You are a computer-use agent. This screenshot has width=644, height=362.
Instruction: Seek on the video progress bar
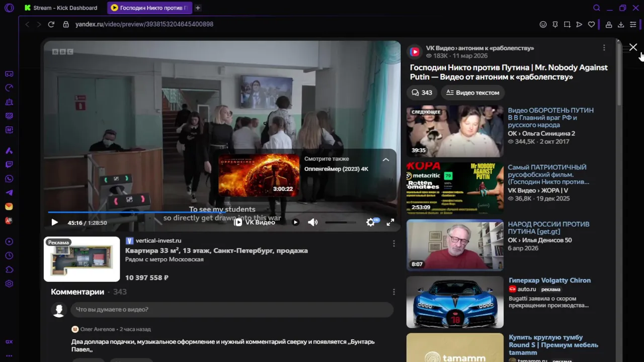[222, 213]
